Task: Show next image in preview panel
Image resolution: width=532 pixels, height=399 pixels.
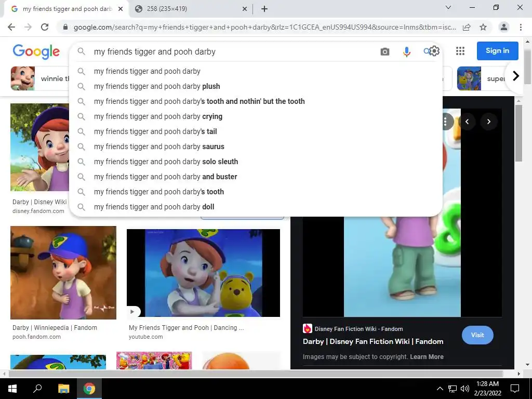Action: pyautogui.click(x=488, y=122)
